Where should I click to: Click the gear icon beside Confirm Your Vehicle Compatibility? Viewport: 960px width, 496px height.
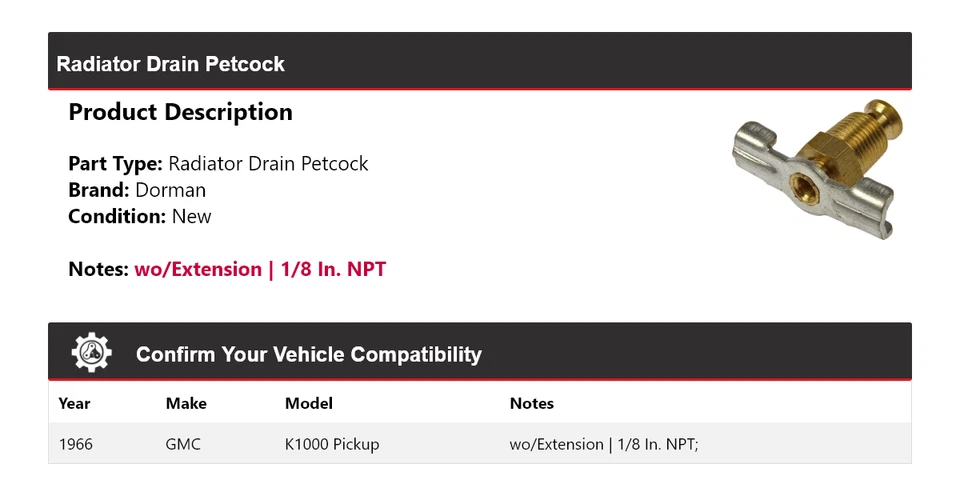point(91,353)
